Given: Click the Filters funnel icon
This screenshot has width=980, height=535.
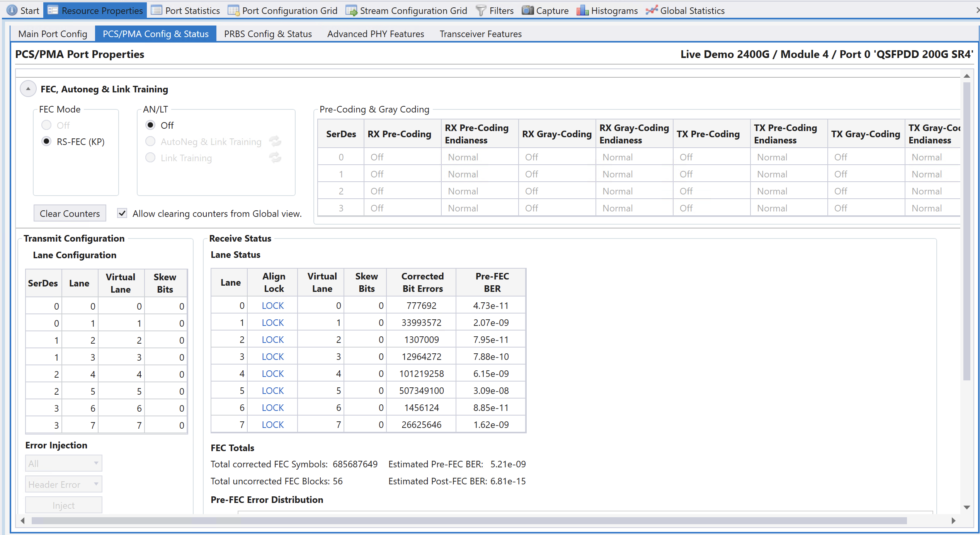Looking at the screenshot, I should tap(481, 10).
